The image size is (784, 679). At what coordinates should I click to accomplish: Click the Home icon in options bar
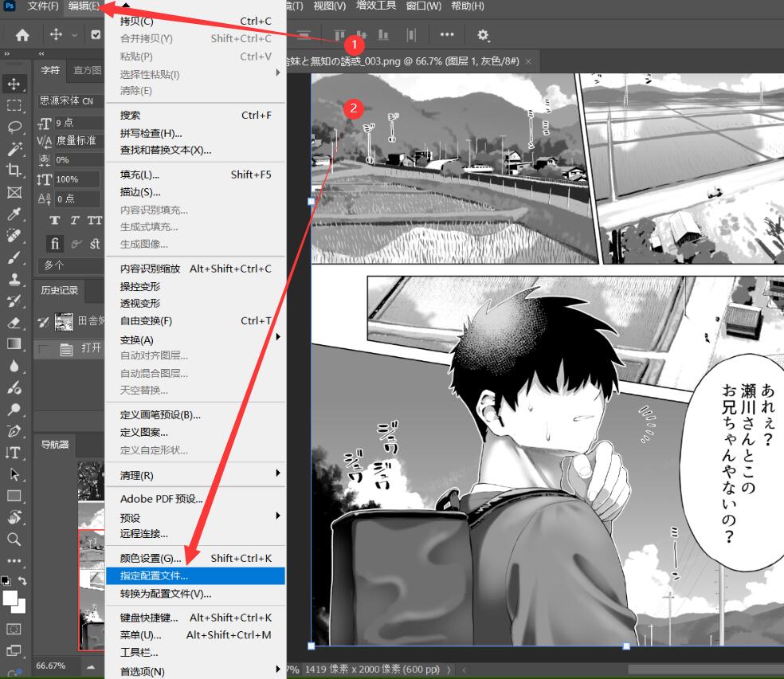click(x=22, y=35)
